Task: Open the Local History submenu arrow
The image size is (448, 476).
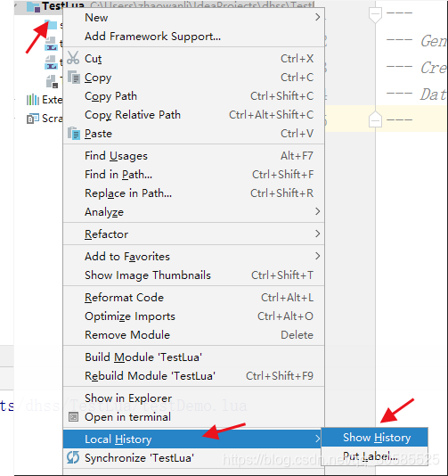Action: (317, 439)
